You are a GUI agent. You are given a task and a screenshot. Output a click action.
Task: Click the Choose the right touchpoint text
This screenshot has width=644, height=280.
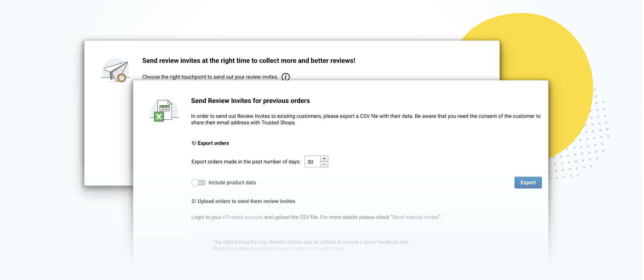pos(210,77)
